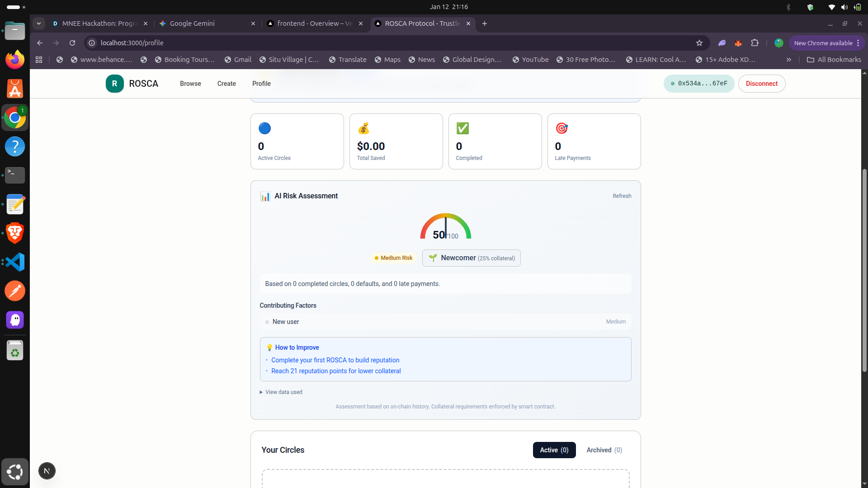Click the Disconnect wallet button

(x=761, y=84)
